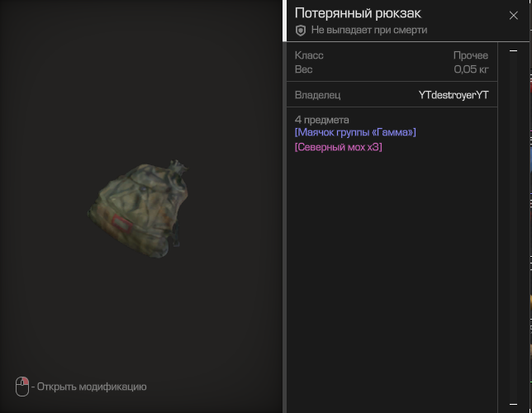Click the Владелец label
This screenshot has width=532, height=413.
[317, 95]
